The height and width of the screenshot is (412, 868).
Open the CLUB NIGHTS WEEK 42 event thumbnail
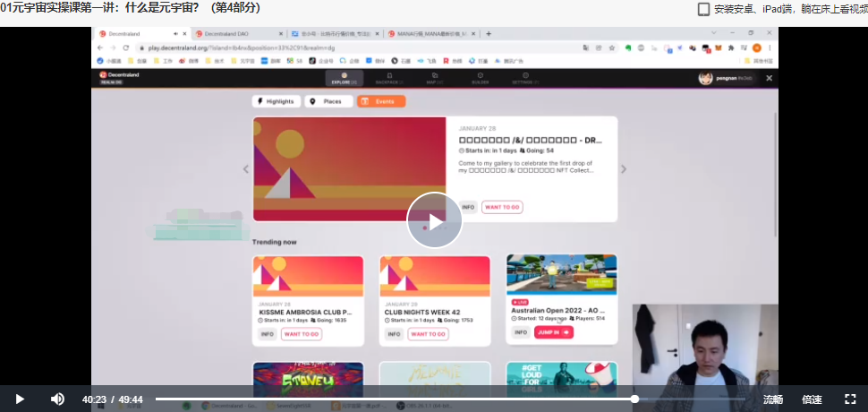[x=435, y=277]
